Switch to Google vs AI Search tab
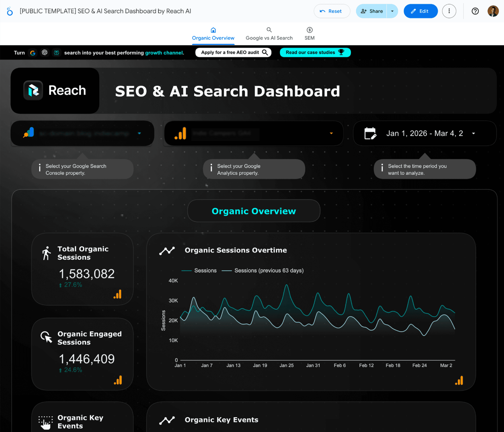This screenshot has width=504, height=432. 269,34
